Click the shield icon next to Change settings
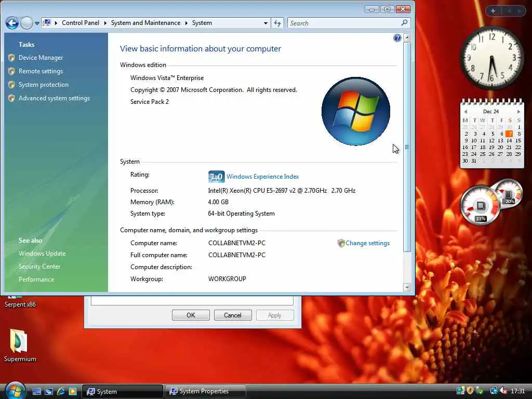This screenshot has height=399, width=532. tap(341, 243)
